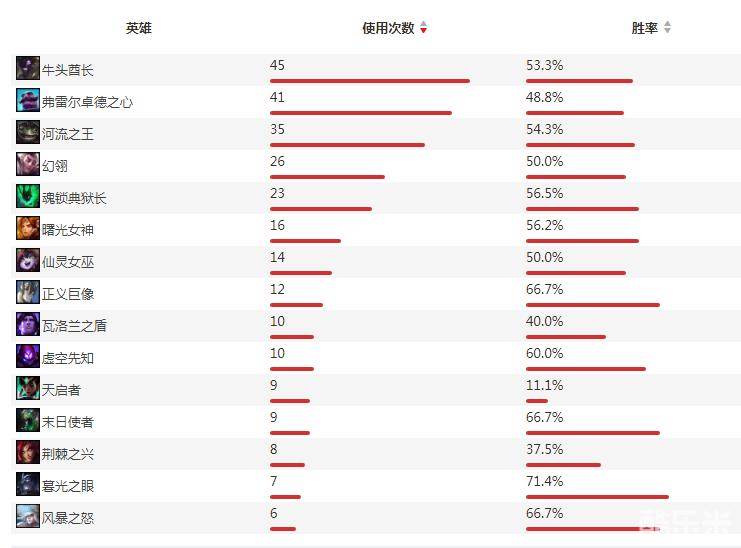This screenshot has height=548, width=741.
Task: Open the 天启者 champion name link
Action: 61,390
